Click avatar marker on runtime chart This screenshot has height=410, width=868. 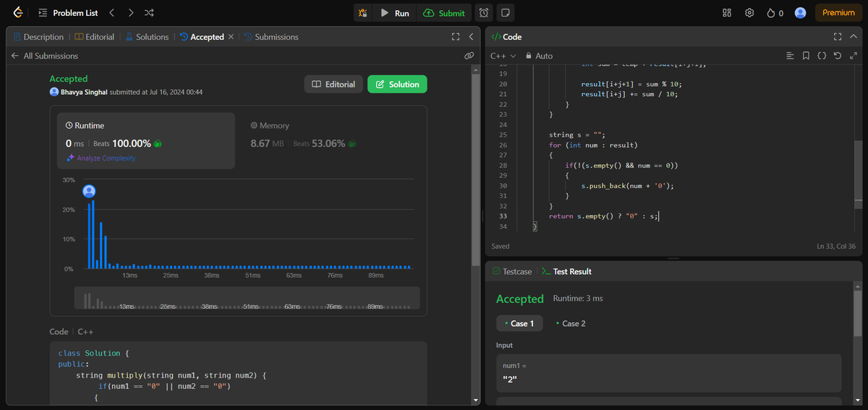coord(89,191)
